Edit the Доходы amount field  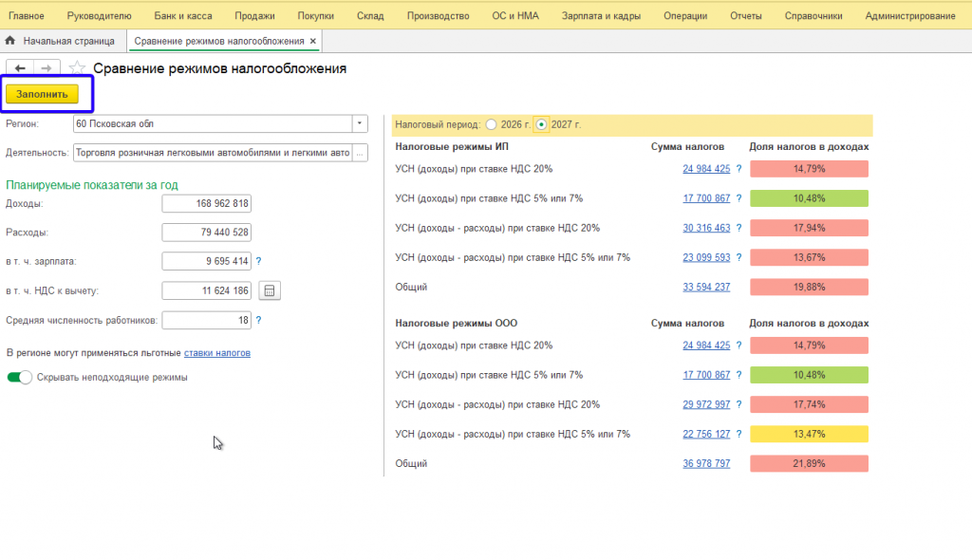coord(206,203)
